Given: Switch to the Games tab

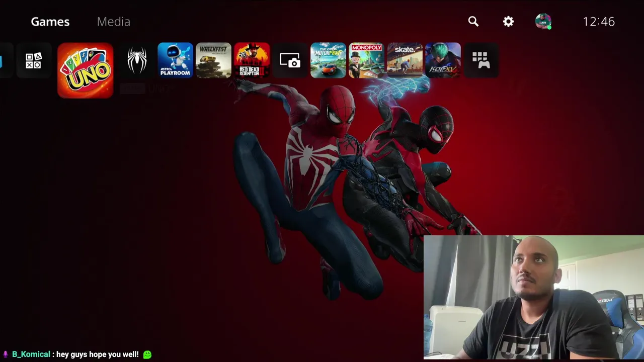Looking at the screenshot, I should (x=50, y=22).
